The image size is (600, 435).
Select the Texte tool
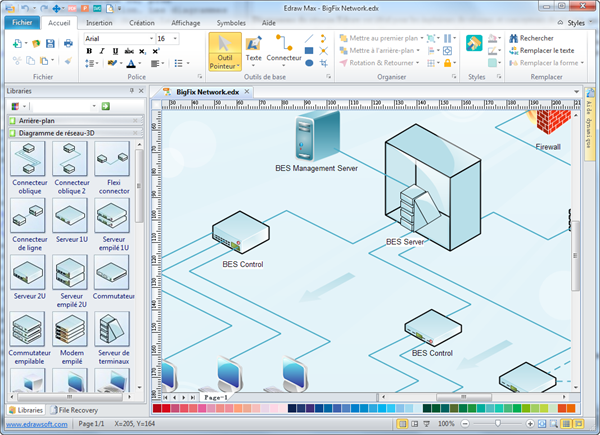click(x=253, y=50)
